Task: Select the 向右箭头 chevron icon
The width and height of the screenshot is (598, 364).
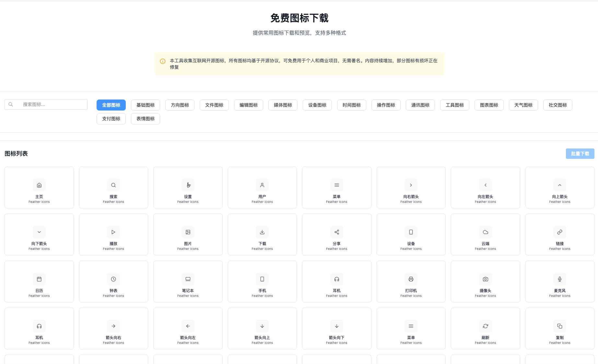Action: point(411,185)
